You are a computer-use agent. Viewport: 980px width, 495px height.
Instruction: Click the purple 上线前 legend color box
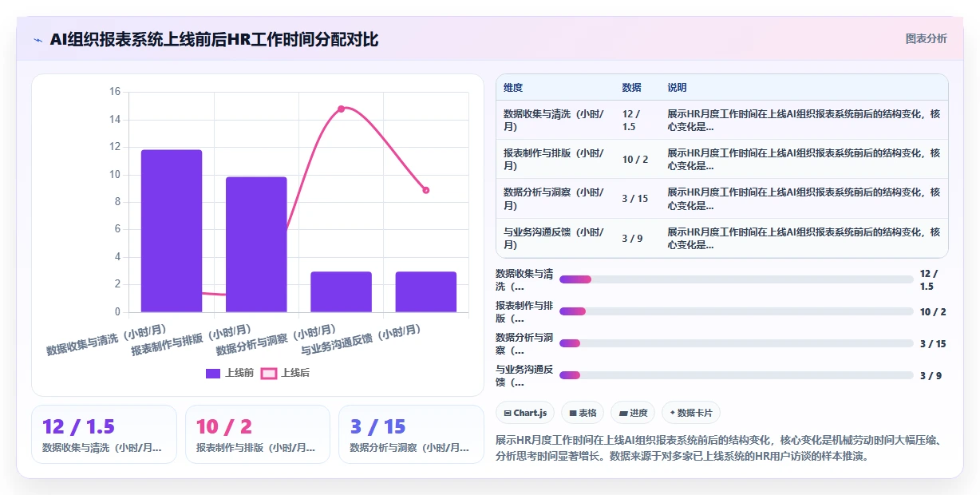pyautogui.click(x=213, y=373)
